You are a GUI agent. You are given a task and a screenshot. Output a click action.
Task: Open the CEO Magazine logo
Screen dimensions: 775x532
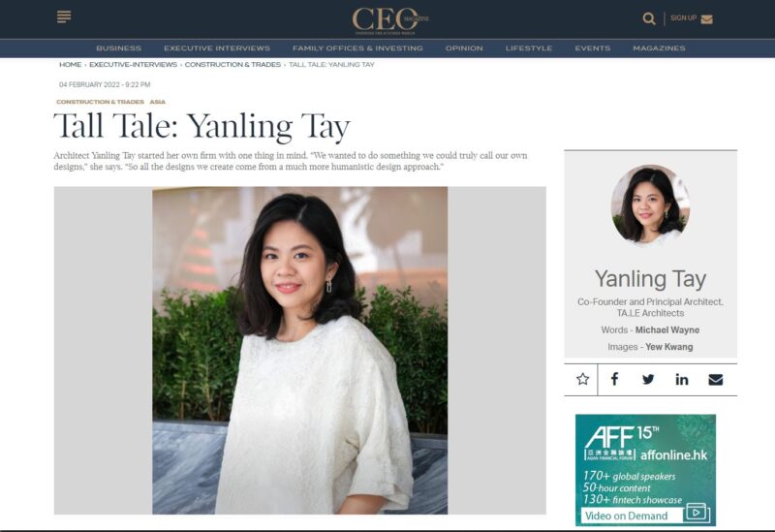390,20
